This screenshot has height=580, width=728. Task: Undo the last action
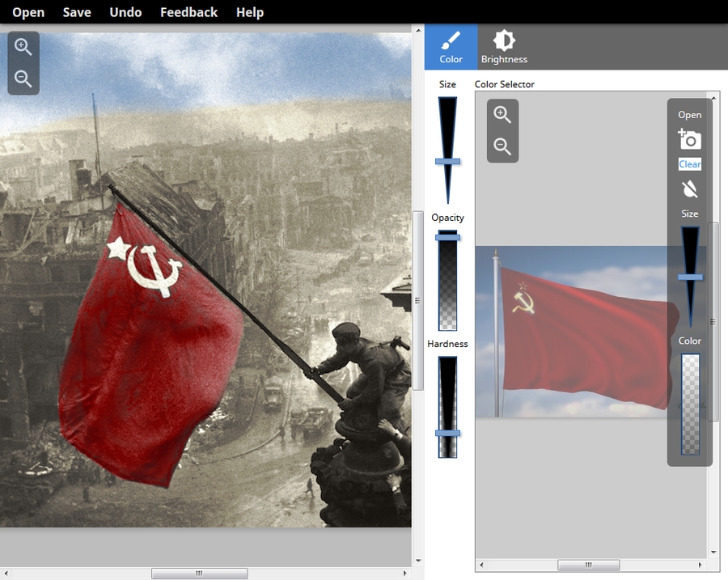(125, 12)
